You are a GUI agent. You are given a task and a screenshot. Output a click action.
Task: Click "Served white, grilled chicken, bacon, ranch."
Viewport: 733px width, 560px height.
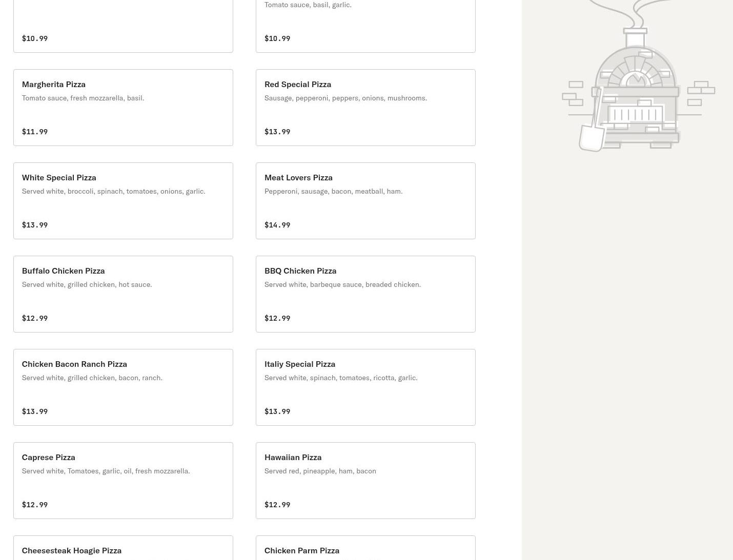pyautogui.click(x=92, y=378)
